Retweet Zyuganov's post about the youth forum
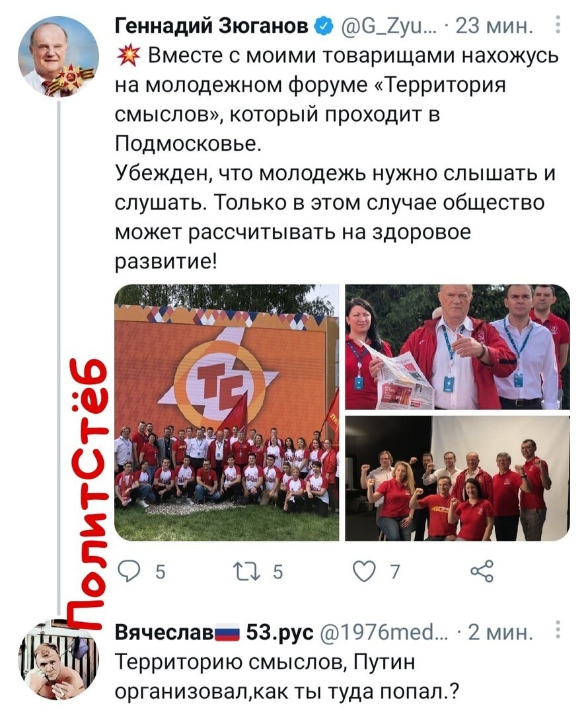This screenshot has width=588, height=714. coord(246,571)
